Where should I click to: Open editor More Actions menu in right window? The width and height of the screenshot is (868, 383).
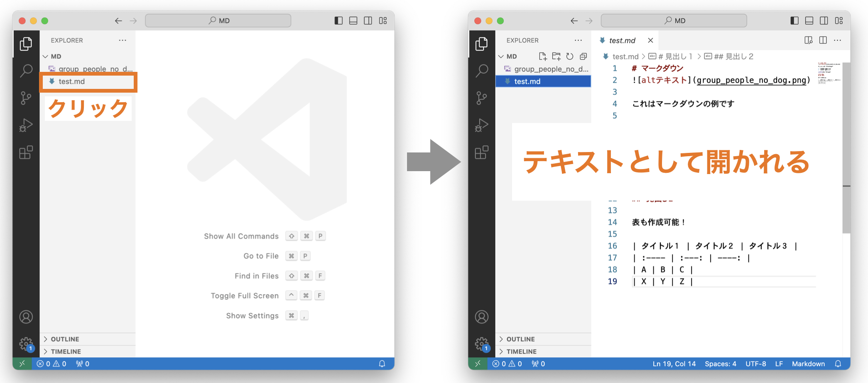[837, 40]
